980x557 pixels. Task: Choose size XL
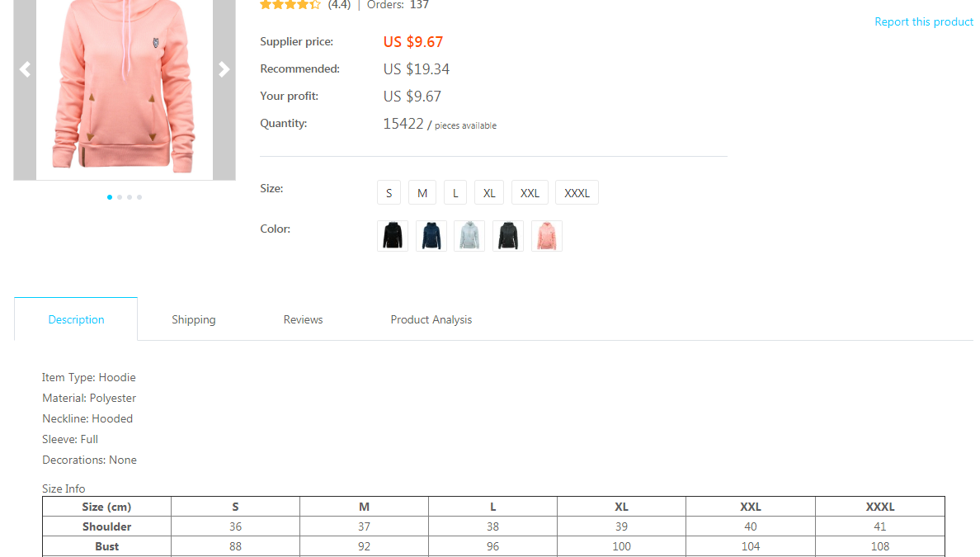point(489,192)
